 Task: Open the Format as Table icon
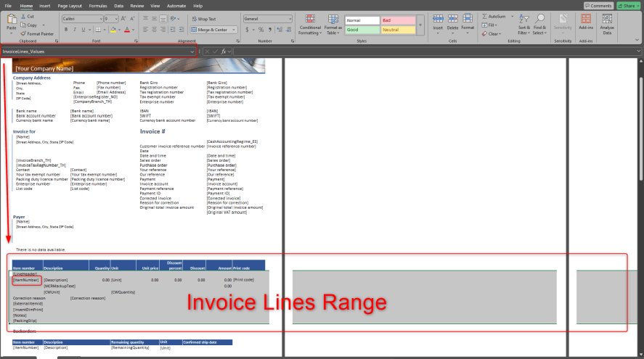click(x=333, y=24)
